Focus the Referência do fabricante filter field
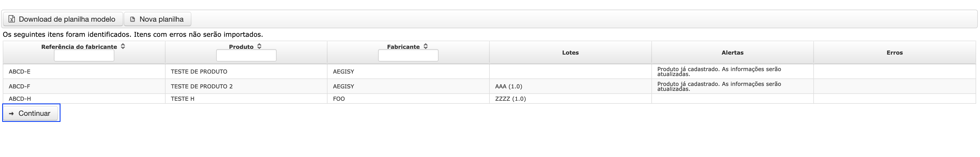Image resolution: width=980 pixels, height=157 pixels. point(84,55)
